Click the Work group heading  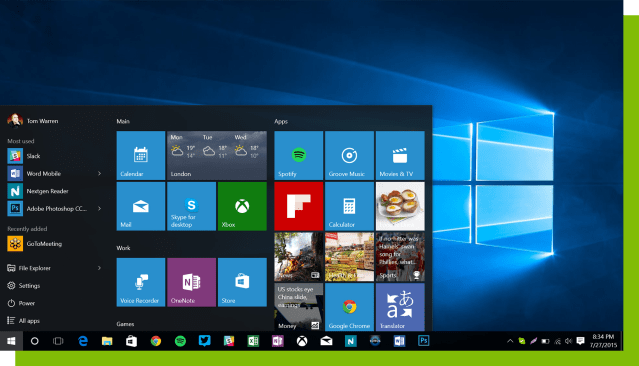123,248
